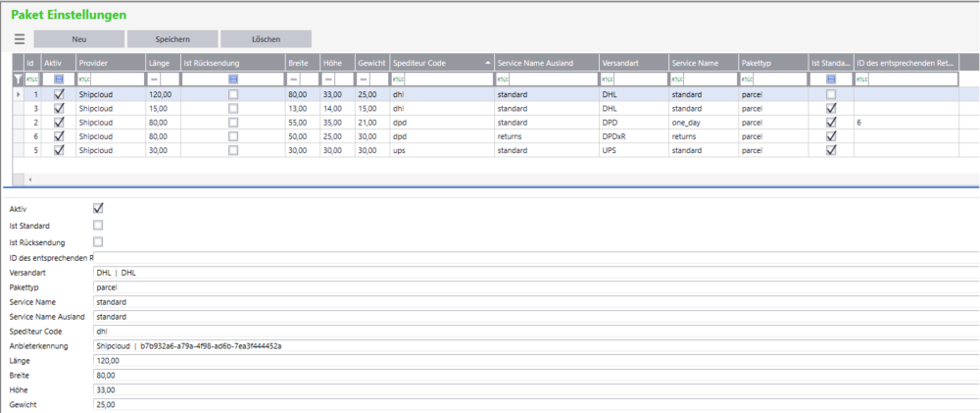Click the Provider filter operator icon
Screen dimensions: 980x413
[83, 78]
